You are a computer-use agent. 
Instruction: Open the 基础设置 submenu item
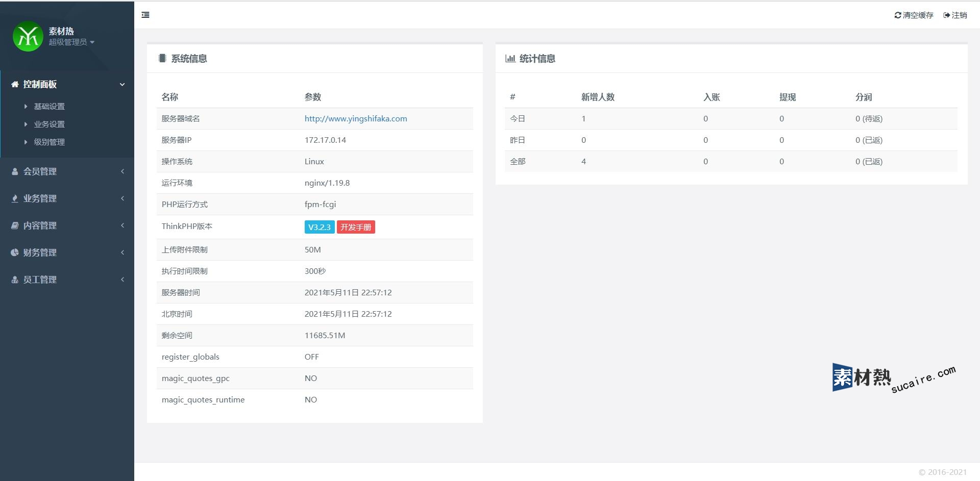pyautogui.click(x=49, y=106)
